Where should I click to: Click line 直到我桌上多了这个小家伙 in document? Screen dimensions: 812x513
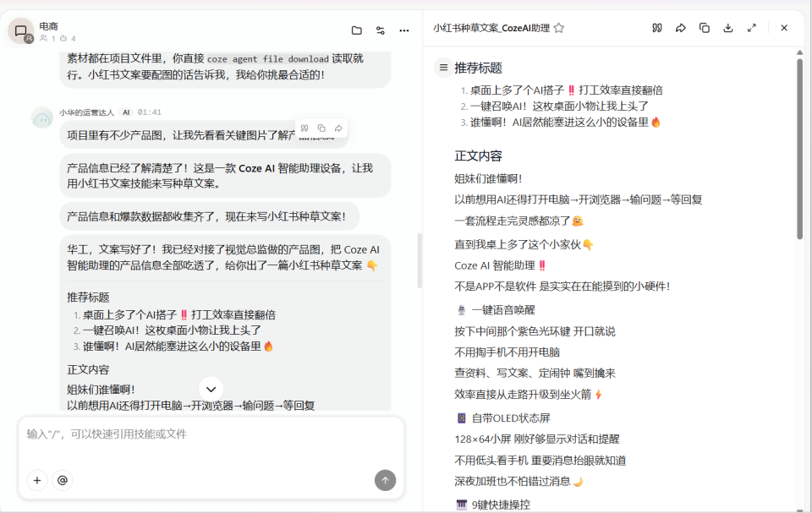point(524,244)
